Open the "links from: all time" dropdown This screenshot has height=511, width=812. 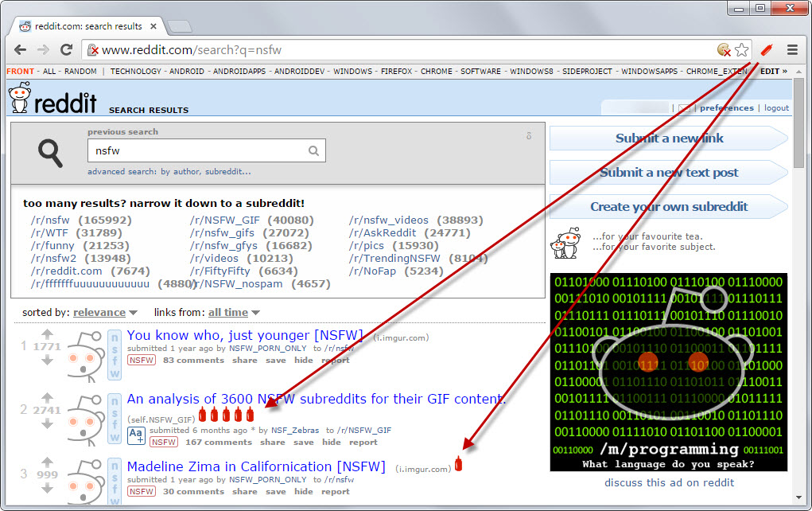(x=234, y=313)
